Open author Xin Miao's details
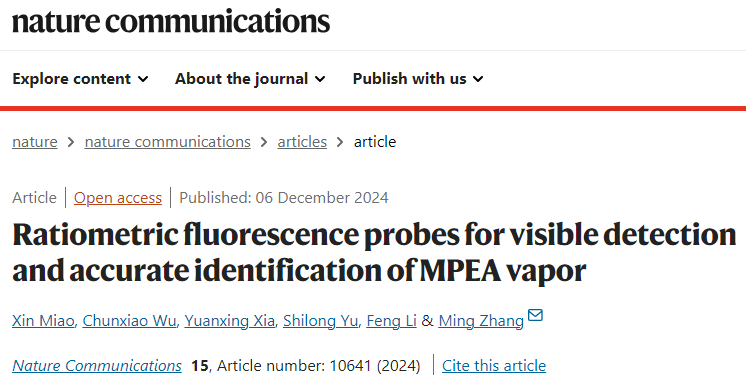Image resolution: width=746 pixels, height=384 pixels. [43, 321]
